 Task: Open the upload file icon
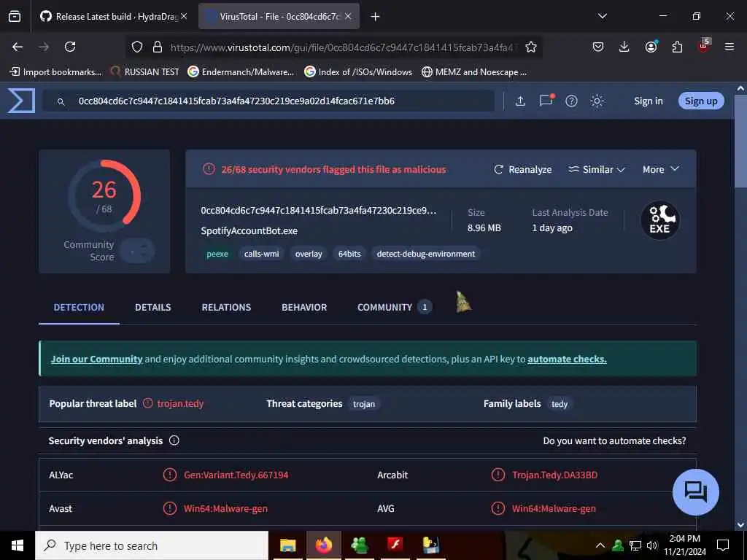[520, 101]
